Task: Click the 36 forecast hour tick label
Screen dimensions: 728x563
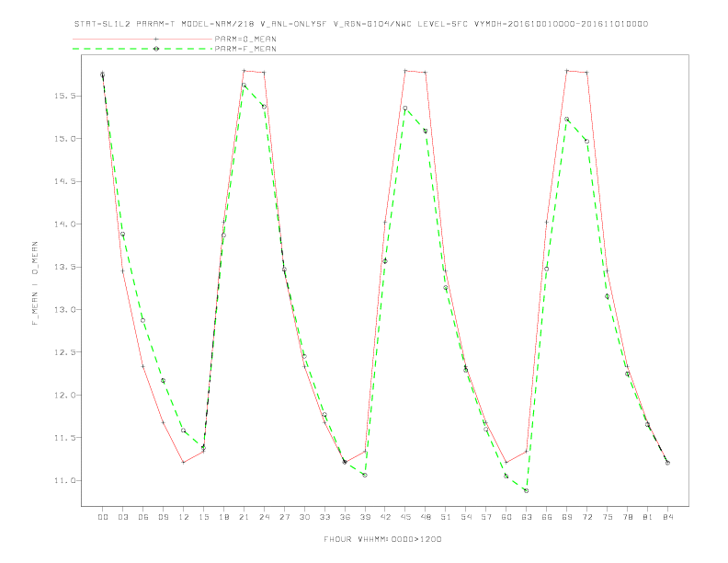Action: point(345,517)
